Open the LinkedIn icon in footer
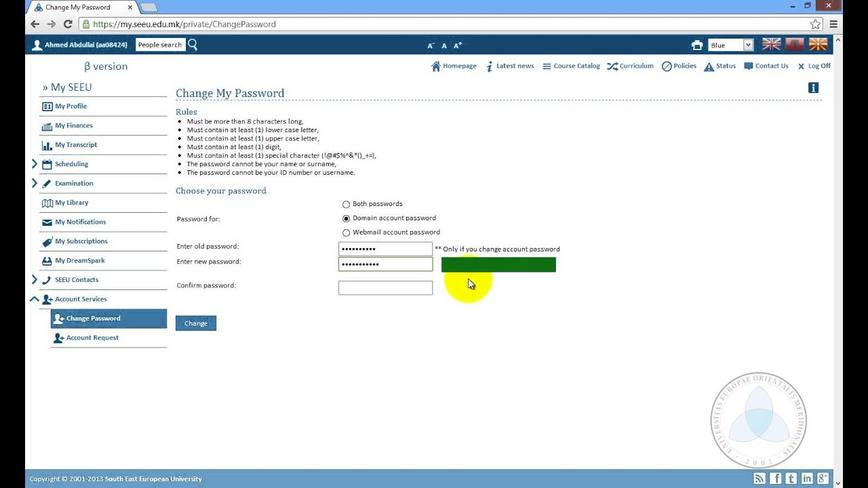The image size is (868, 488). 807,479
